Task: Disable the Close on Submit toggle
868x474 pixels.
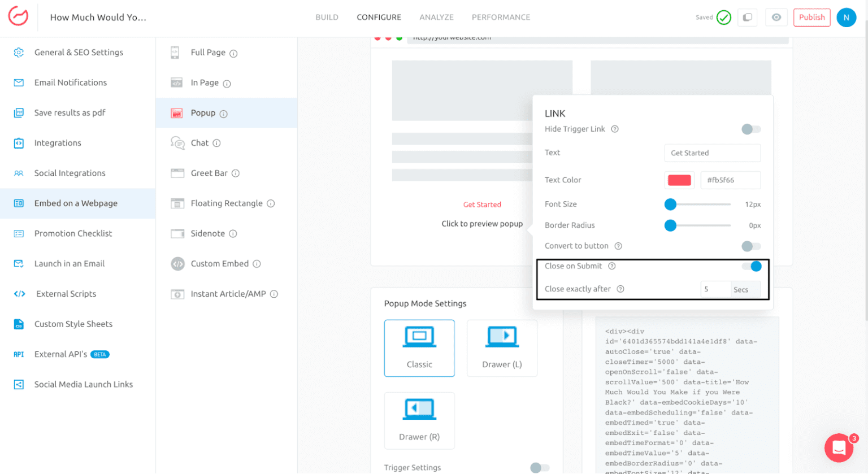Action: pyautogui.click(x=752, y=266)
